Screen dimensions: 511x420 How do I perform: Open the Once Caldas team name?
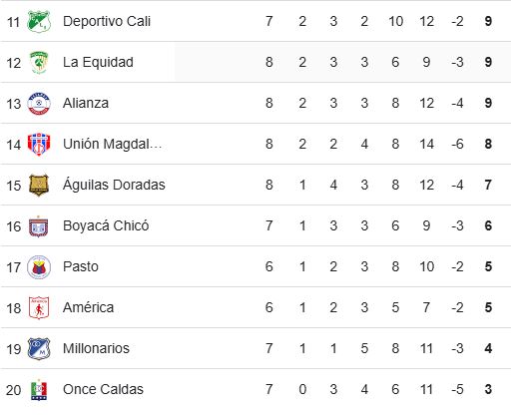[x=103, y=389]
